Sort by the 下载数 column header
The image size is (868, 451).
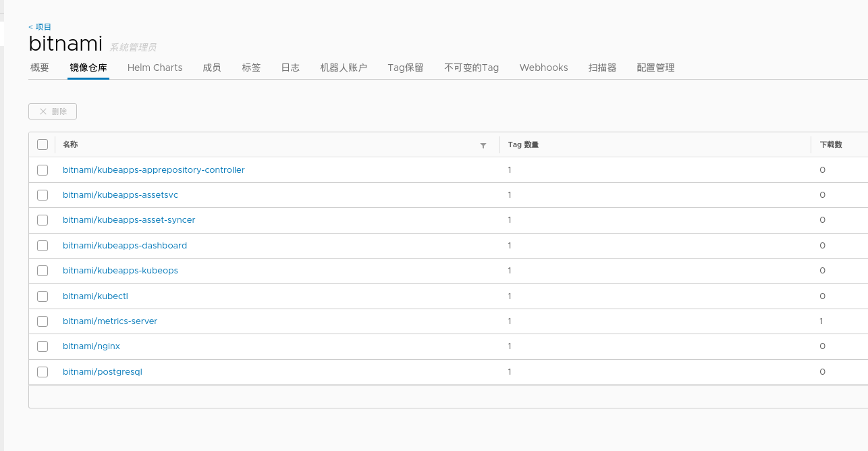(x=831, y=145)
